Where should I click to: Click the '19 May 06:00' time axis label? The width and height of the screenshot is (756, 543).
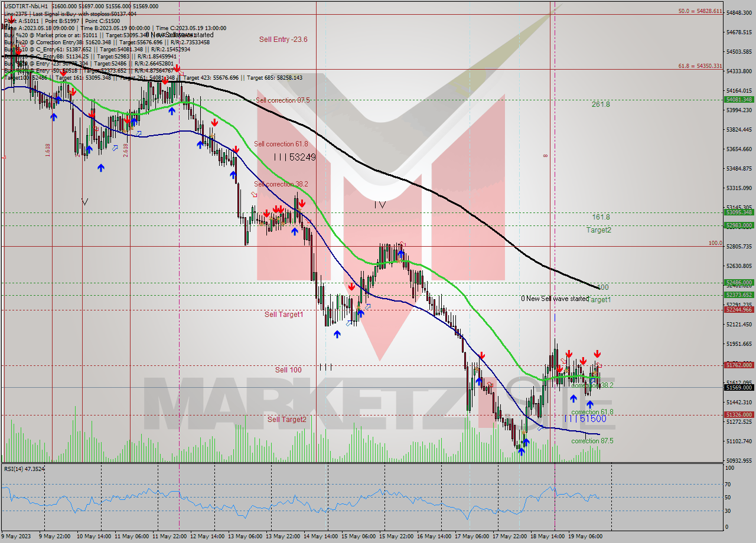pyautogui.click(x=585, y=536)
